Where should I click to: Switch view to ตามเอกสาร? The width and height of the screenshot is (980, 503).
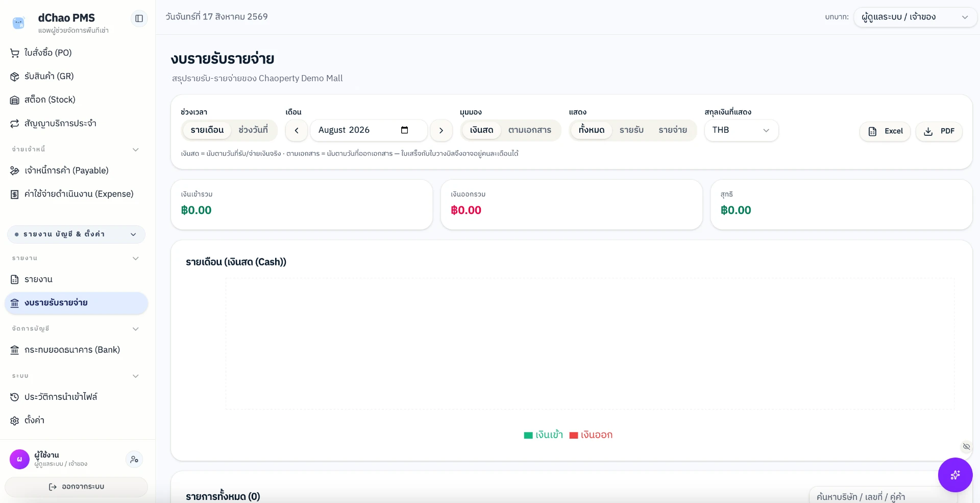tap(530, 130)
